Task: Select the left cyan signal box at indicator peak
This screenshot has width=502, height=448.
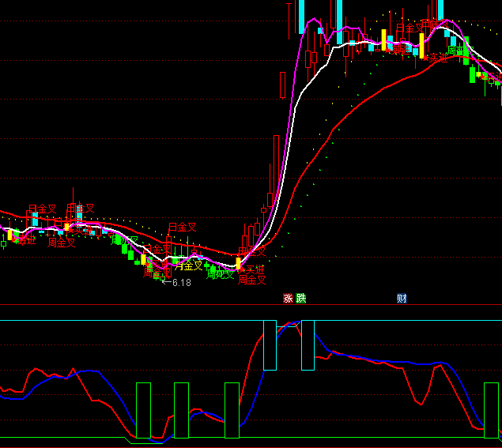Action: pos(270,344)
